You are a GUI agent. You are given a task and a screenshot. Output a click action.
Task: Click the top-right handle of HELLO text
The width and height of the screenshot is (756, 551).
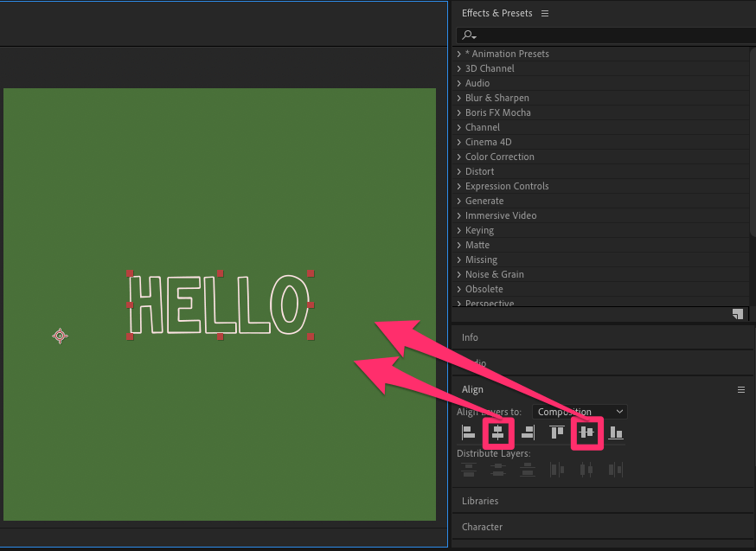pyautogui.click(x=311, y=273)
